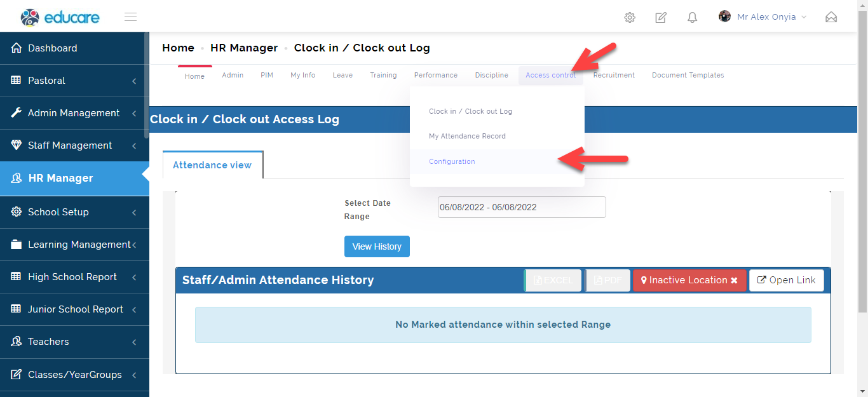The image size is (868, 397).
Task: Open the settings gear in top bar
Action: coord(630,17)
